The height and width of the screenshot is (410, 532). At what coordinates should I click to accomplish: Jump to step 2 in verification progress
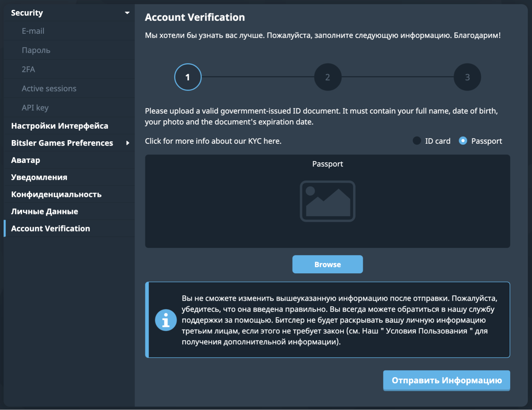coord(328,77)
